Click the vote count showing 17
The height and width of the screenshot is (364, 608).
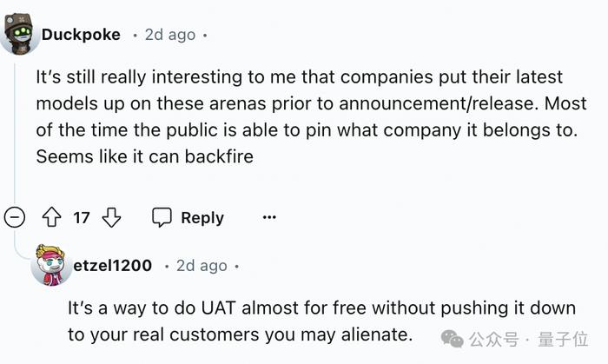click(82, 218)
